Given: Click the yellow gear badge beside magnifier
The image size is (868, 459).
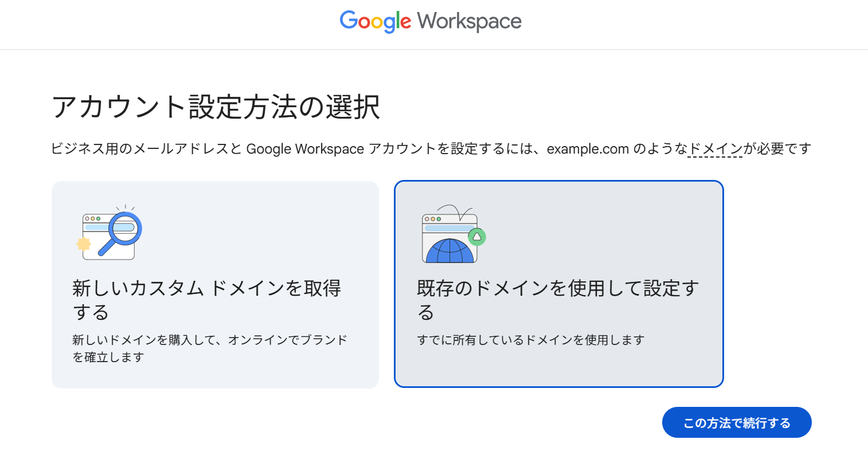Looking at the screenshot, I should [84, 244].
